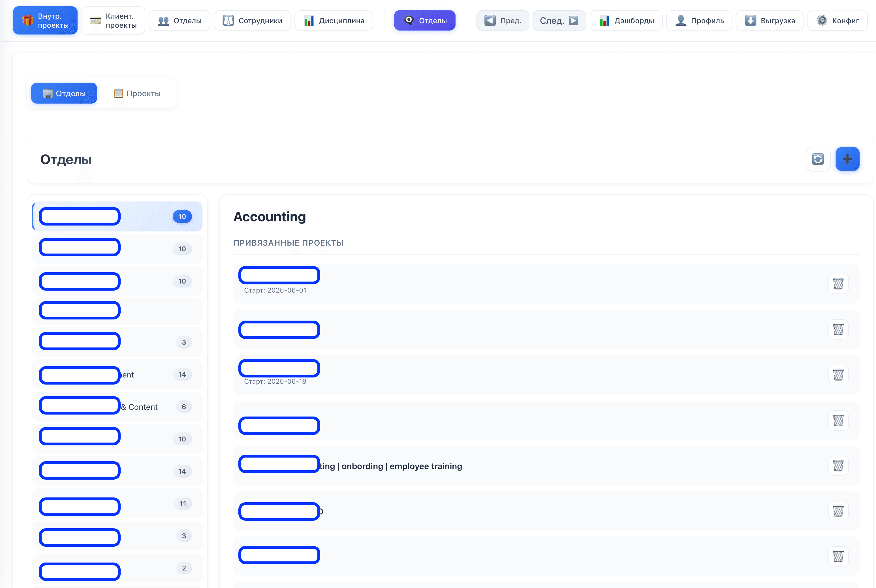Image resolution: width=876 pixels, height=588 pixels.
Task: Delete the employee training project row
Action: [838, 466]
